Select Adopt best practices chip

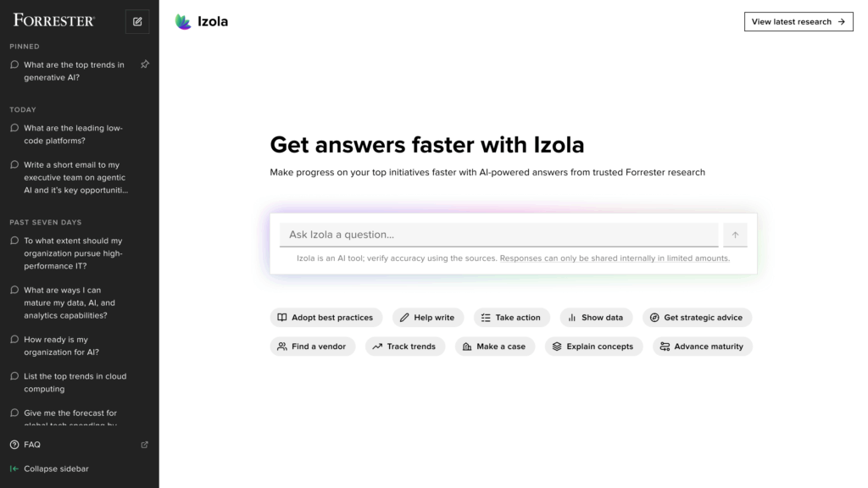click(326, 318)
